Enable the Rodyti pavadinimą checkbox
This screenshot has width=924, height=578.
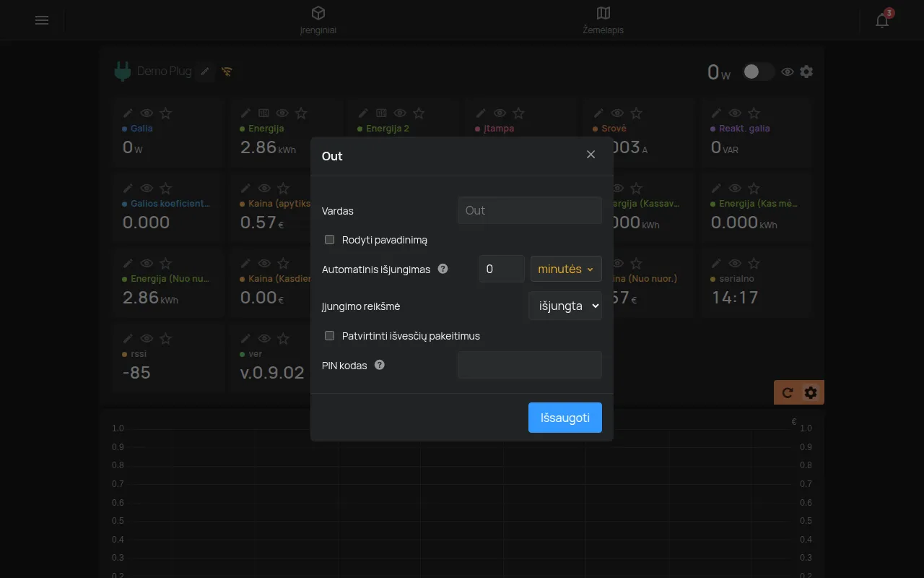click(x=329, y=239)
